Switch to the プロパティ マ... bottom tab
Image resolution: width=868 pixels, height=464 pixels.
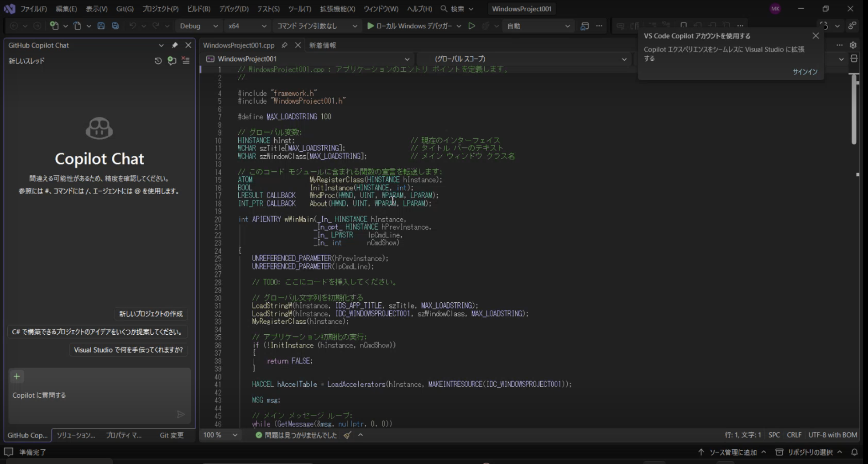[x=124, y=435]
